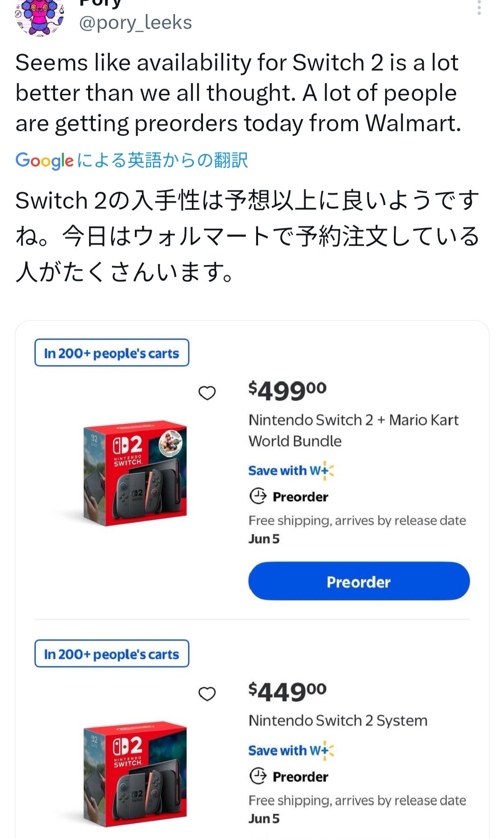Click the English tweet text
This screenshot has width=504, height=839.
click(x=238, y=93)
